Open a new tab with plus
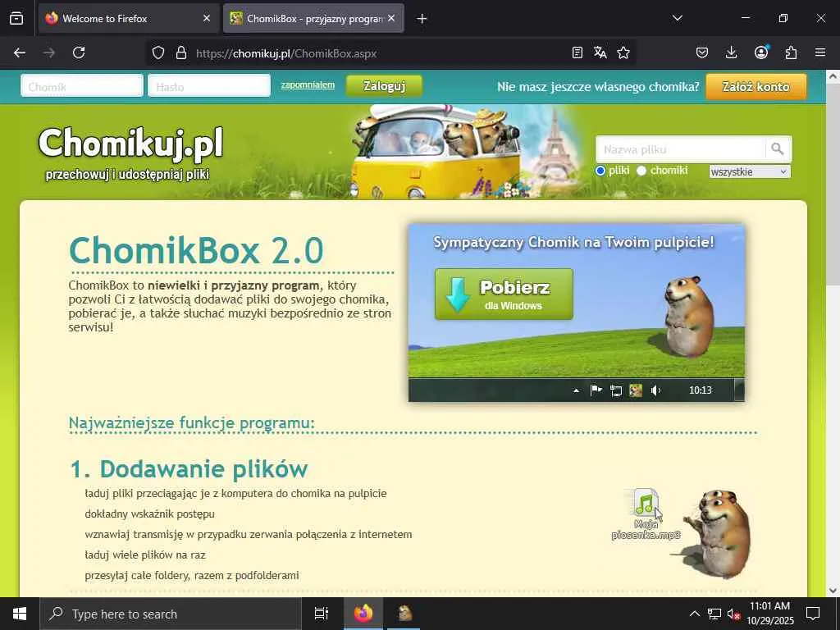Viewport: 840px width, 630px height. (422, 19)
